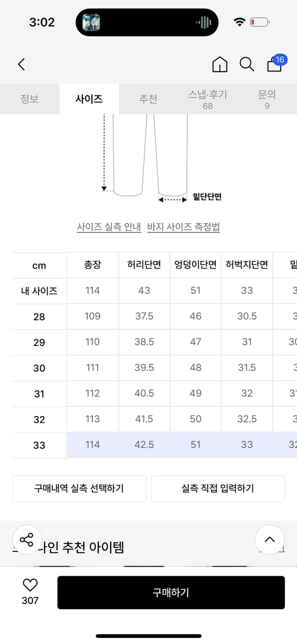Tap the 내 사이즈 row label
Image resolution: width=297 pixels, height=644 pixels.
(x=39, y=291)
